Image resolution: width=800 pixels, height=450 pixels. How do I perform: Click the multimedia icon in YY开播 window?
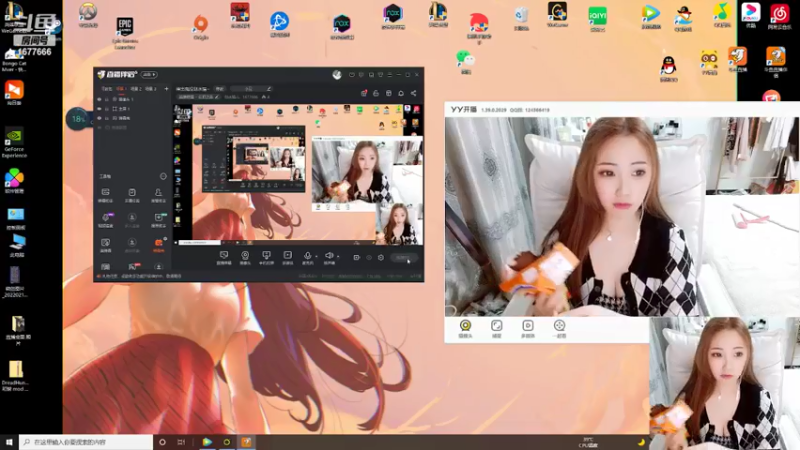tap(528, 328)
